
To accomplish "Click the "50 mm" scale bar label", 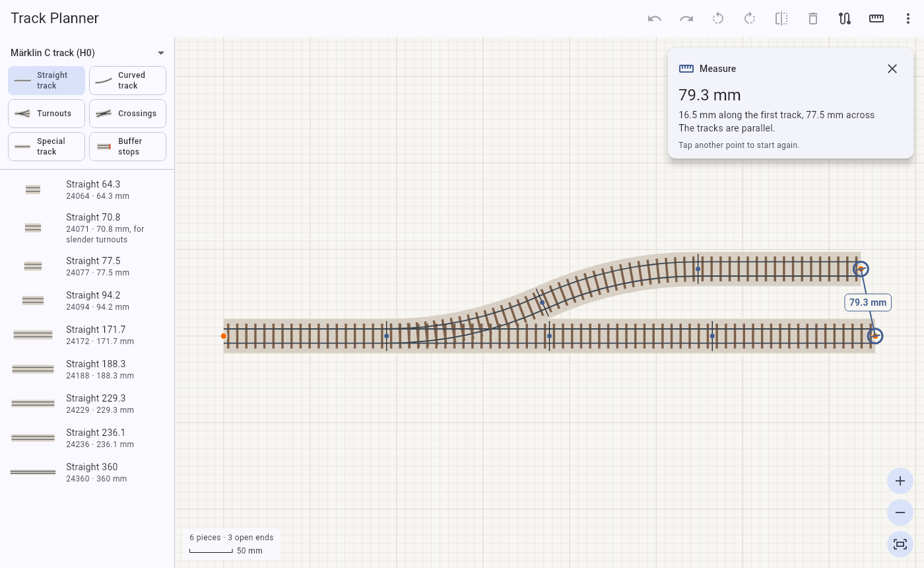I will click(x=249, y=551).
